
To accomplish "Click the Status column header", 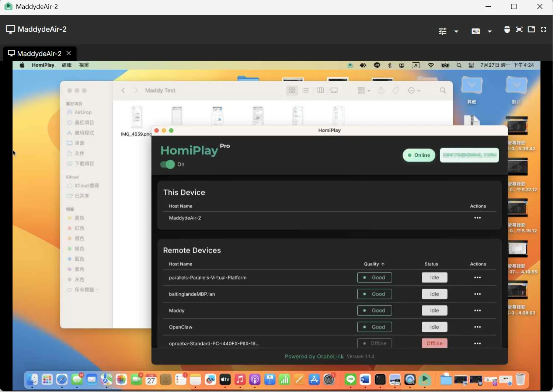I will click(x=431, y=264).
